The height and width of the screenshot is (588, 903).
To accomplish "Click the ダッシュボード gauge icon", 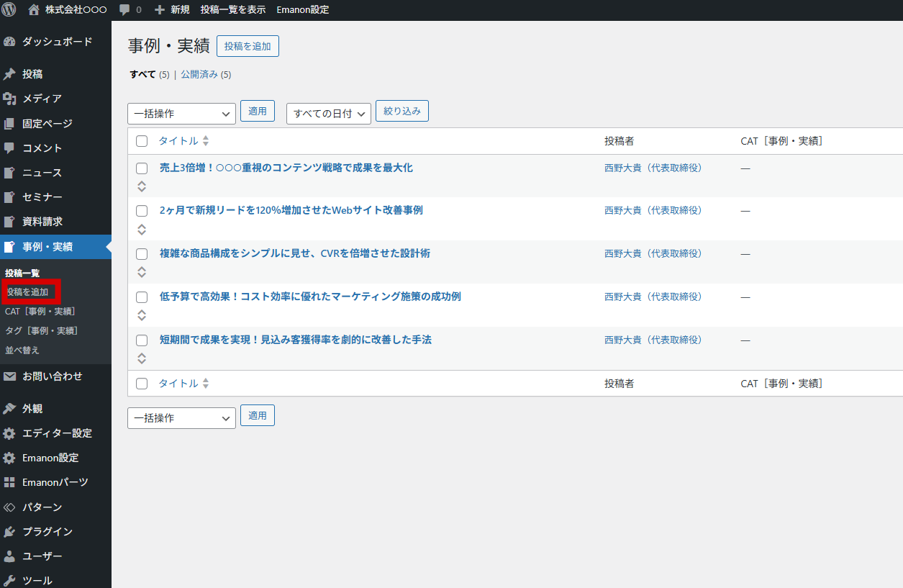I will [x=9, y=42].
